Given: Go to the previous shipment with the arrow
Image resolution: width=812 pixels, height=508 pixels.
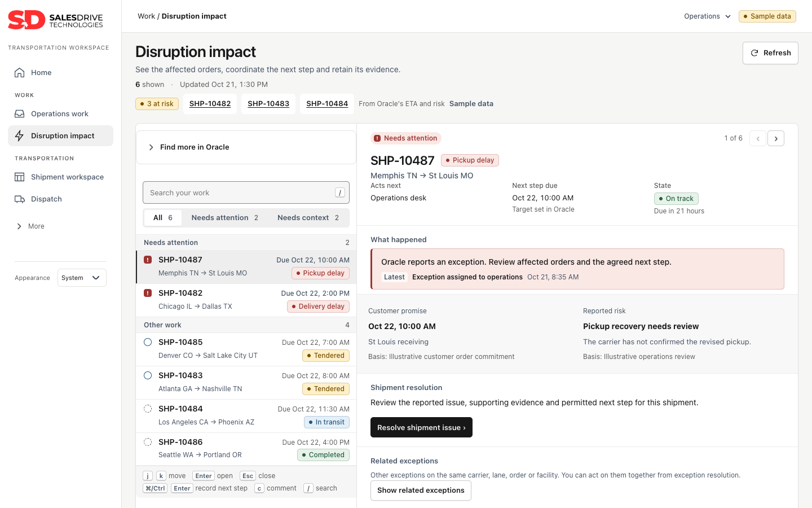Looking at the screenshot, I should tap(758, 138).
